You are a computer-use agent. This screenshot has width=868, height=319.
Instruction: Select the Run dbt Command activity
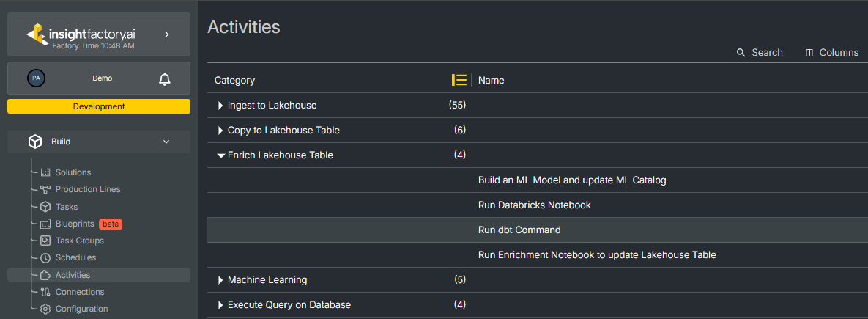click(x=519, y=230)
